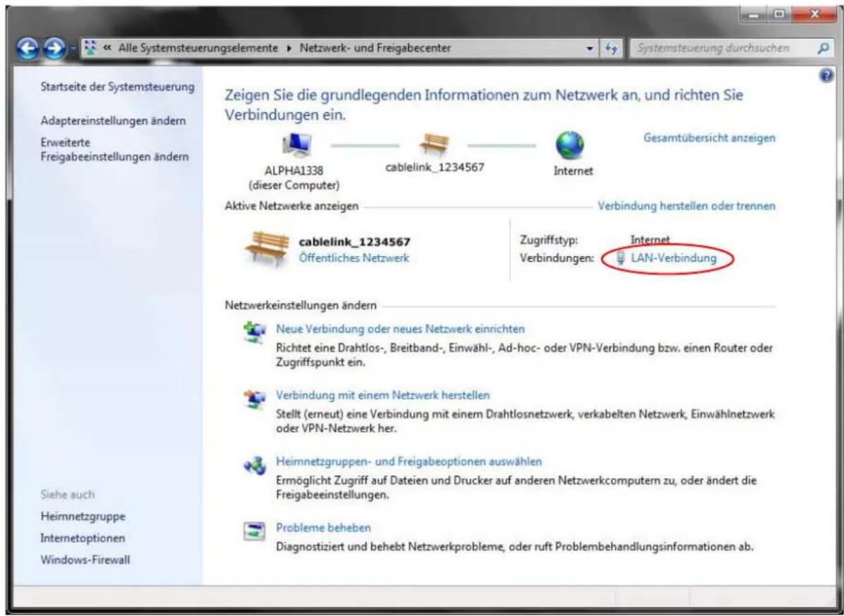This screenshot has width=844, height=616.
Task: Click the LAN plug connection icon
Action: pyautogui.click(x=621, y=258)
